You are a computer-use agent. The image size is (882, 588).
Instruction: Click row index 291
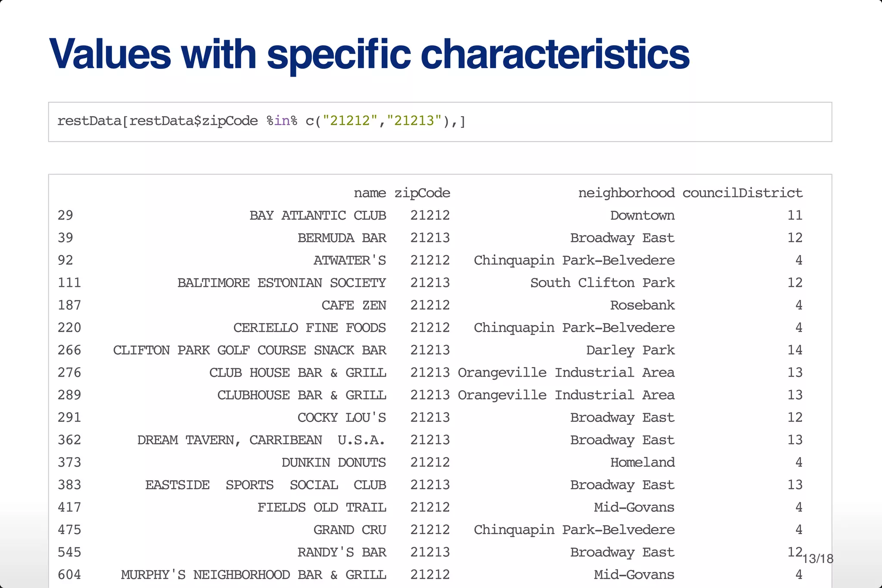point(69,417)
